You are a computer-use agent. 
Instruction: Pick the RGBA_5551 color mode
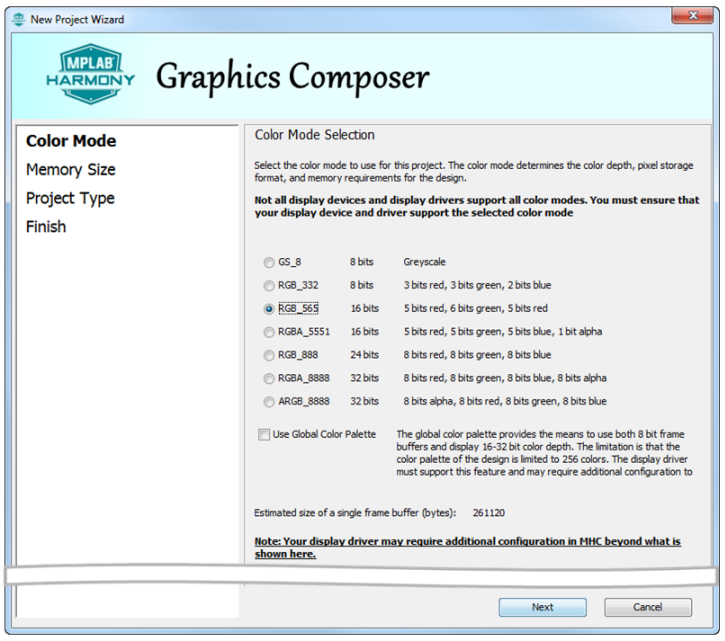(x=269, y=332)
